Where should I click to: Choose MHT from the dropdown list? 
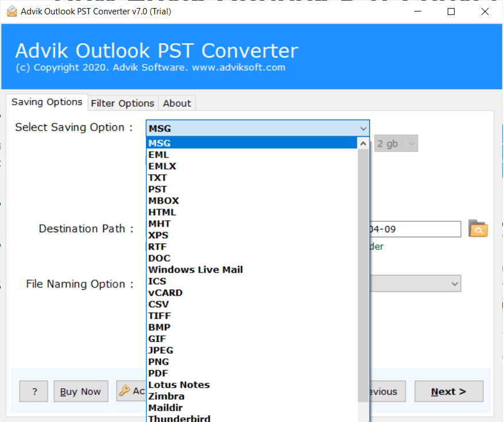252,224
